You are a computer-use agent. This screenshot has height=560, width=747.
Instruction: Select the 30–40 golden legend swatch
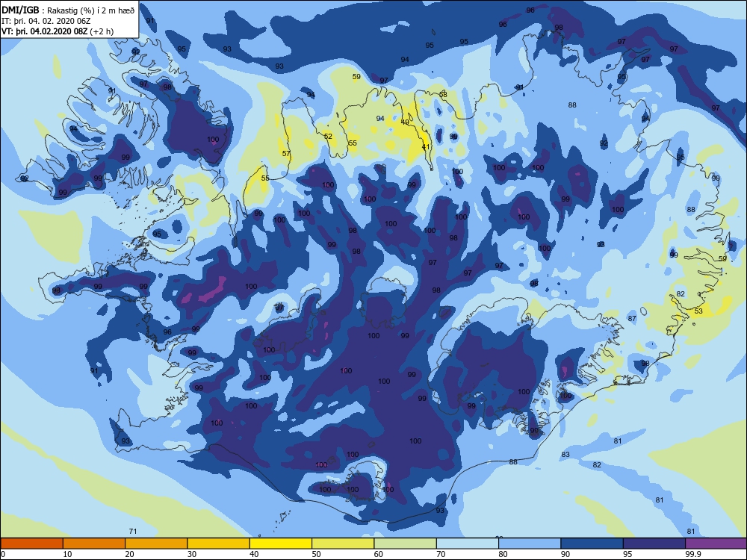(219, 544)
